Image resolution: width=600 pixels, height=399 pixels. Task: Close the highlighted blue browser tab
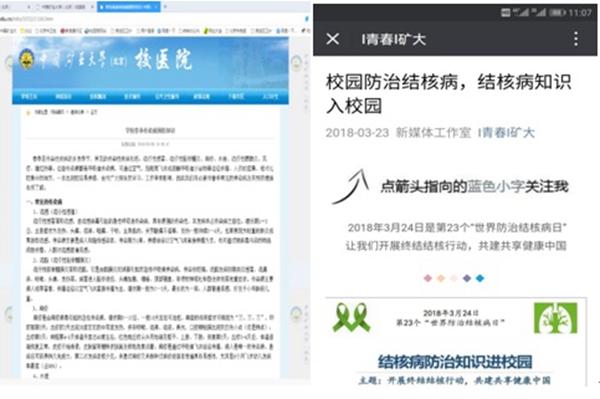[156, 7]
